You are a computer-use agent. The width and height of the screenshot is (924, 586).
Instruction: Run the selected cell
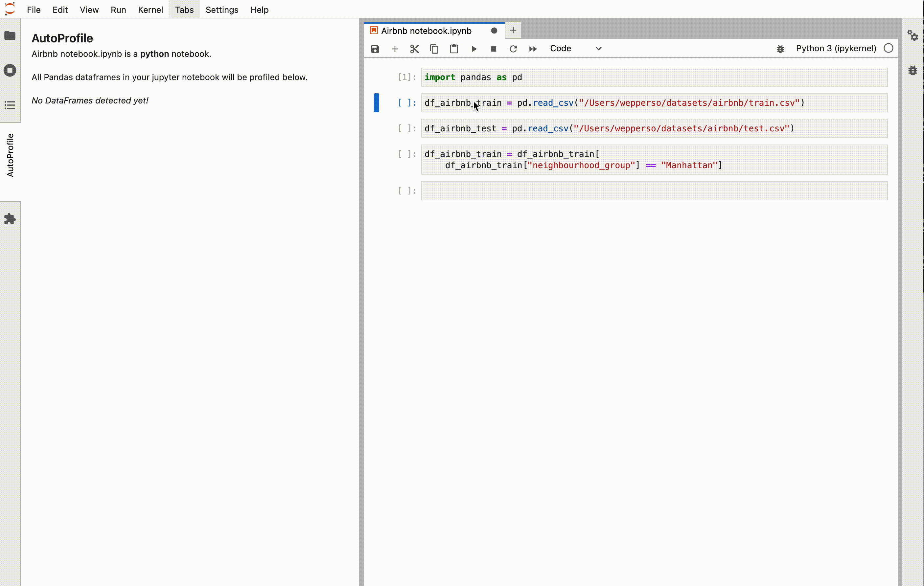click(474, 49)
